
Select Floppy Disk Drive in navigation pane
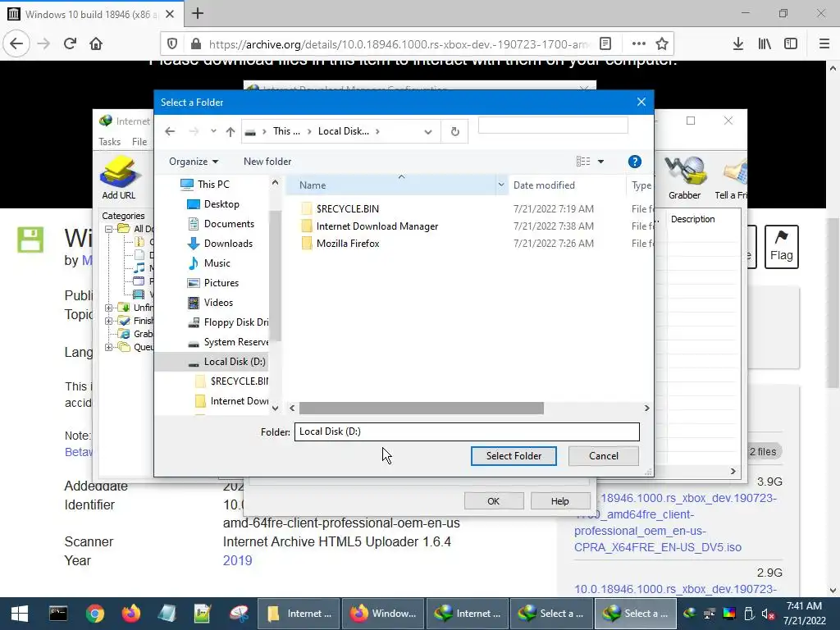235,322
